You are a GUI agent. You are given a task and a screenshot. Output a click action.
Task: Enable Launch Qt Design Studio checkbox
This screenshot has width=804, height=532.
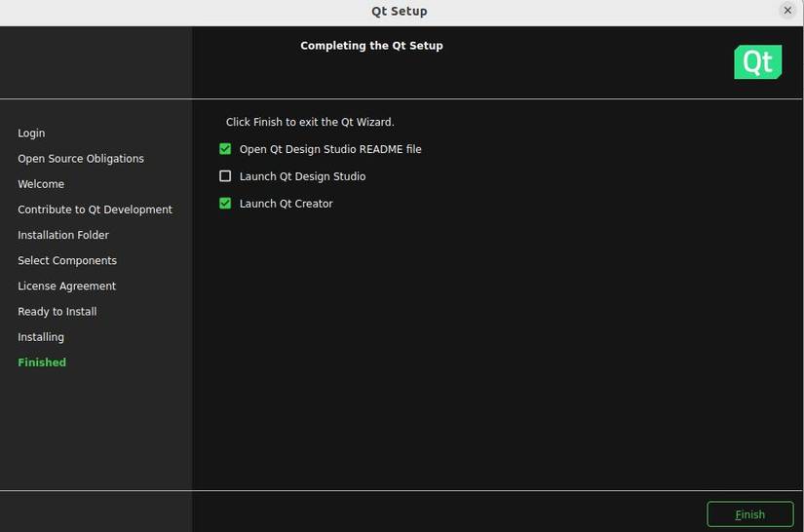tap(225, 176)
